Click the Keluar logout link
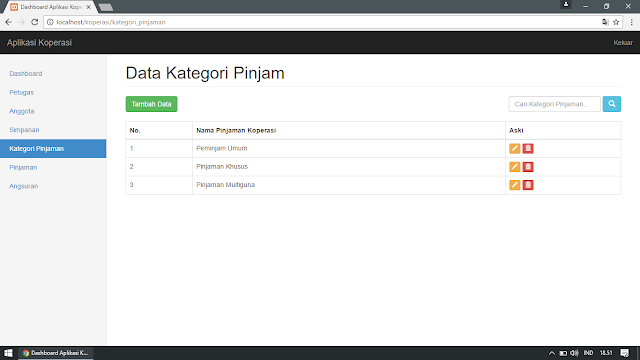640x360 pixels. point(623,42)
